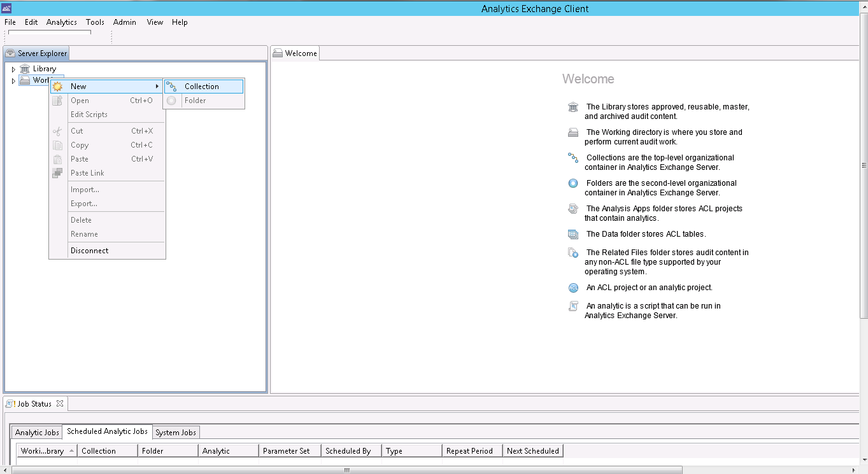Sort by the Collection column header
The height and width of the screenshot is (474, 868).
tap(108, 451)
